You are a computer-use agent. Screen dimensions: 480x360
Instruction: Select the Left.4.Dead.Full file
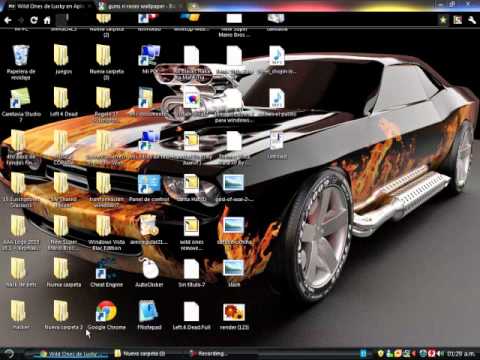click(x=191, y=315)
